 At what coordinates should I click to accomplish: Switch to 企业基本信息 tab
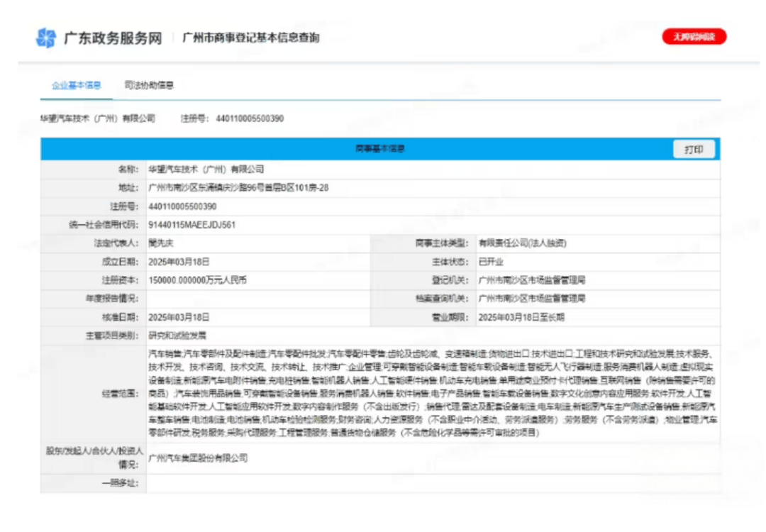pos(76,85)
